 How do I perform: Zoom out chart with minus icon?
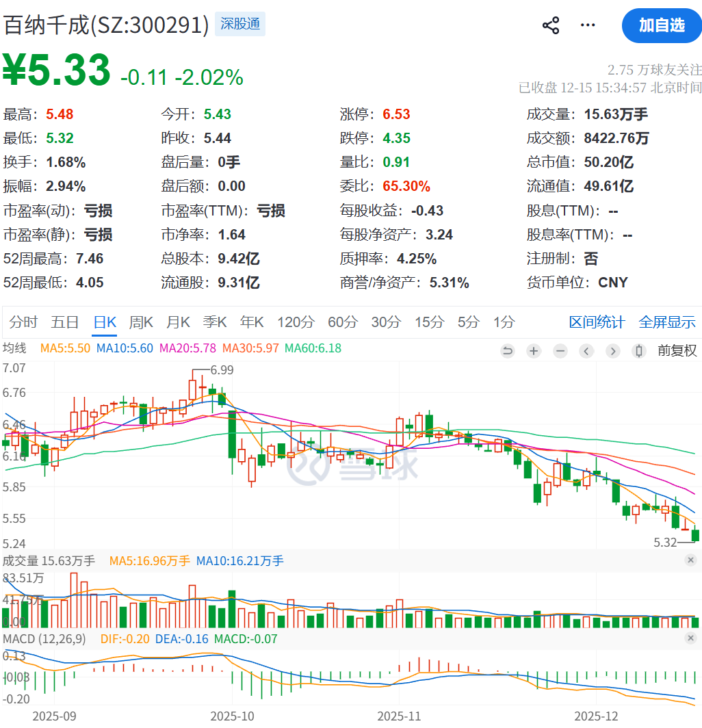pyautogui.click(x=560, y=351)
